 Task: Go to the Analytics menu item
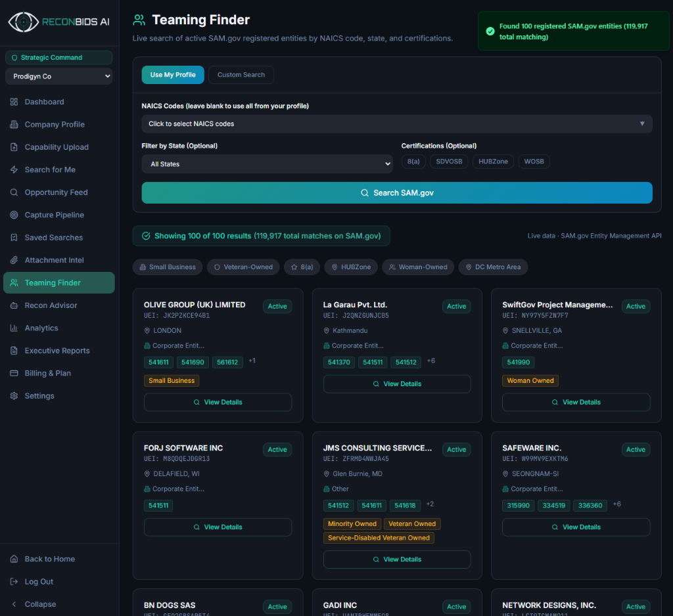pyautogui.click(x=58, y=328)
